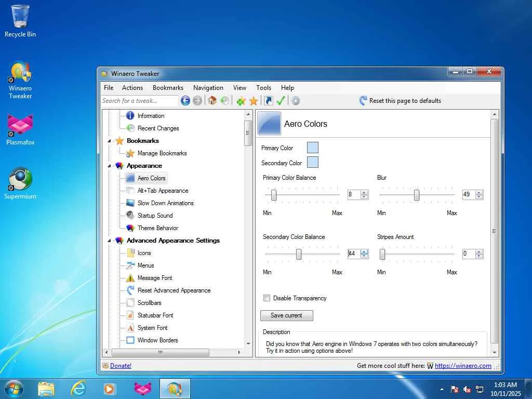Click the create shortcut arrow icon
The width and height of the screenshot is (532, 399).
(x=268, y=101)
